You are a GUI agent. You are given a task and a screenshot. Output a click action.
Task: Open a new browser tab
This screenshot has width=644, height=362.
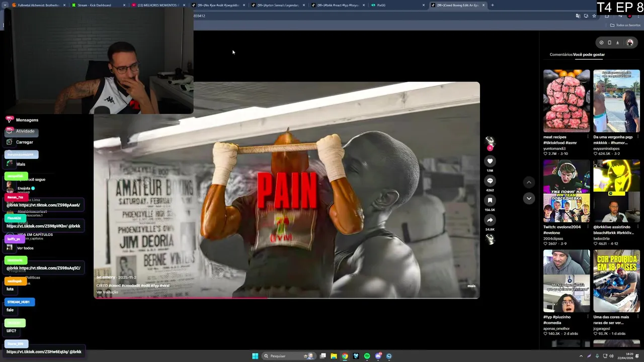tap(492, 5)
